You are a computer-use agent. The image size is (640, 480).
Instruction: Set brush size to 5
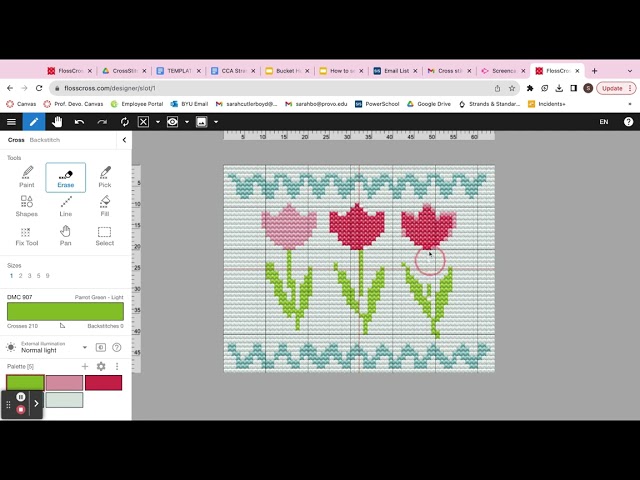(38, 276)
